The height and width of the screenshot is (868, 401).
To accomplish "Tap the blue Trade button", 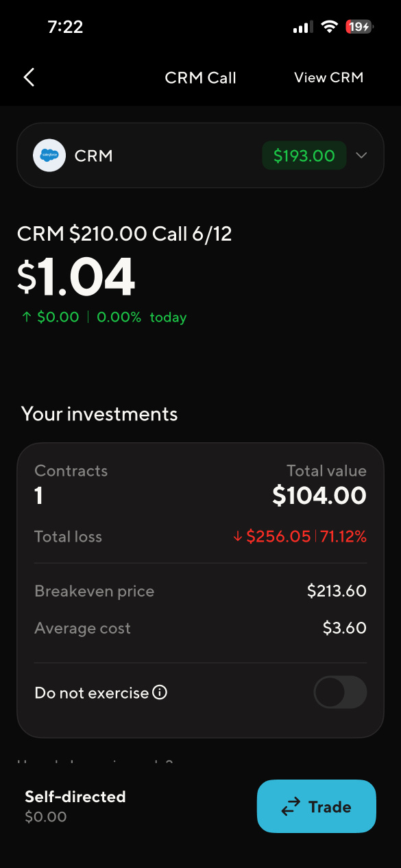I will pyautogui.click(x=317, y=806).
